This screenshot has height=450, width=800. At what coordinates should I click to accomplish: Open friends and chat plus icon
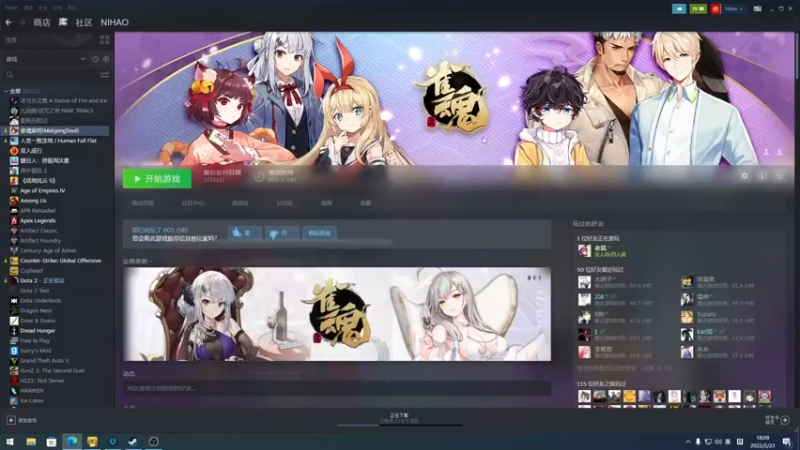785,420
